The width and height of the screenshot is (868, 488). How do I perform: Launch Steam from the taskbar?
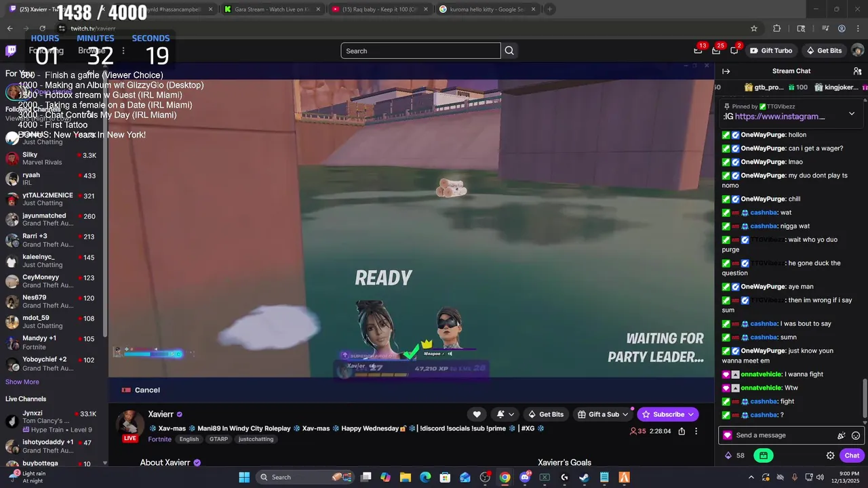tap(584, 477)
